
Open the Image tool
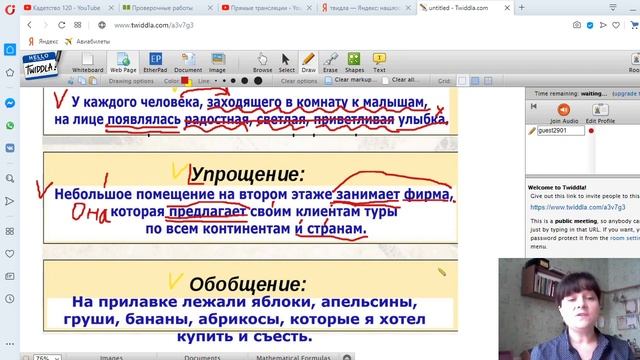point(217,62)
